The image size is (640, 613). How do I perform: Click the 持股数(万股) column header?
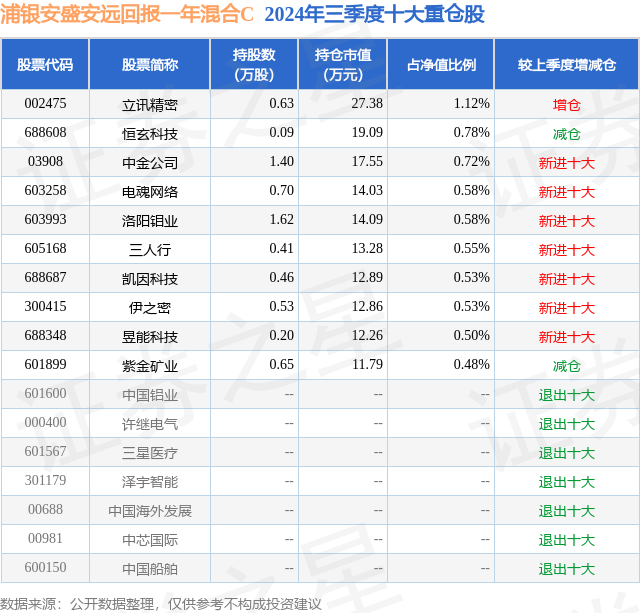(254, 64)
